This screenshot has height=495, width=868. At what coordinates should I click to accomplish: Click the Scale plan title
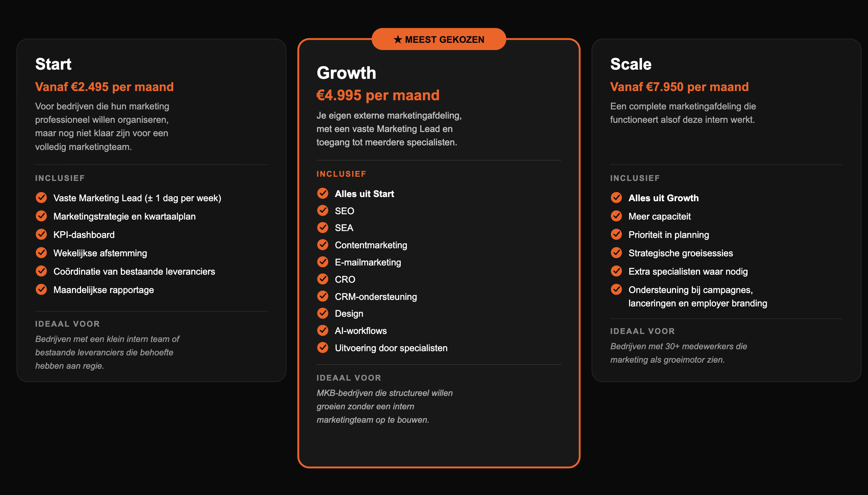click(631, 64)
